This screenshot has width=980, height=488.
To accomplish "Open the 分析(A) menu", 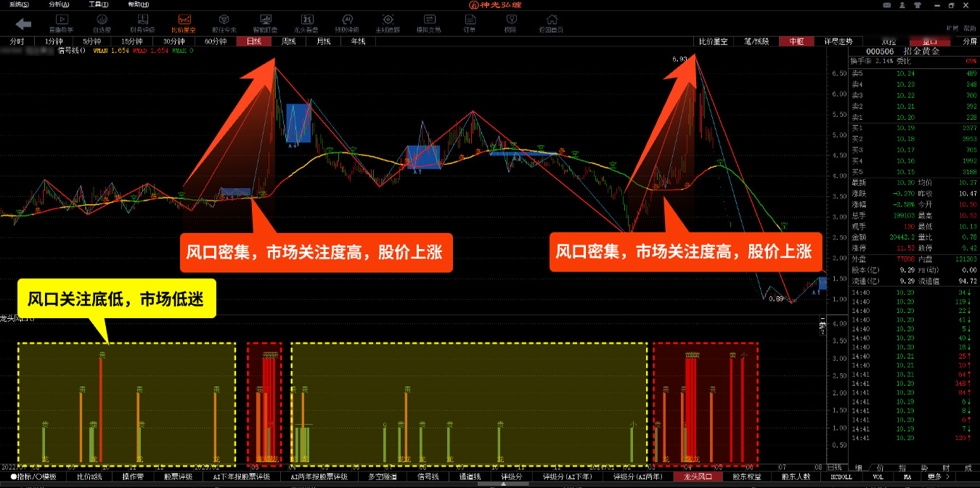I will [59, 4].
